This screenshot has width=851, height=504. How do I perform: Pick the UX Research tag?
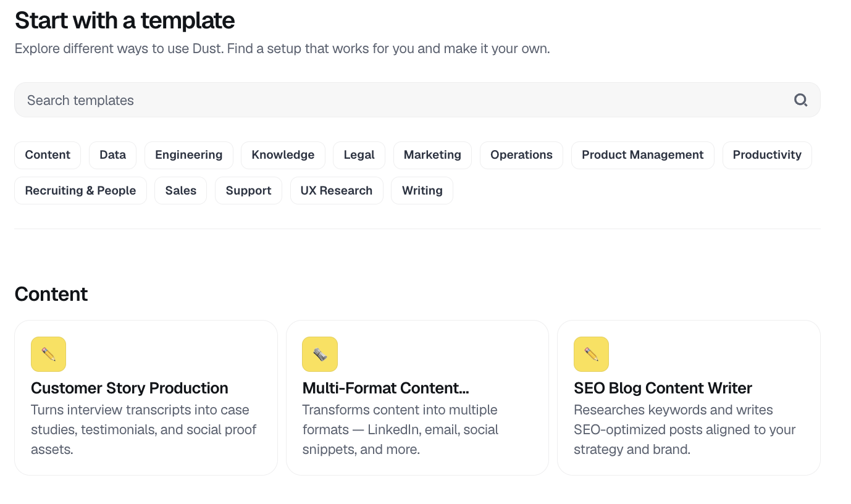click(x=337, y=191)
